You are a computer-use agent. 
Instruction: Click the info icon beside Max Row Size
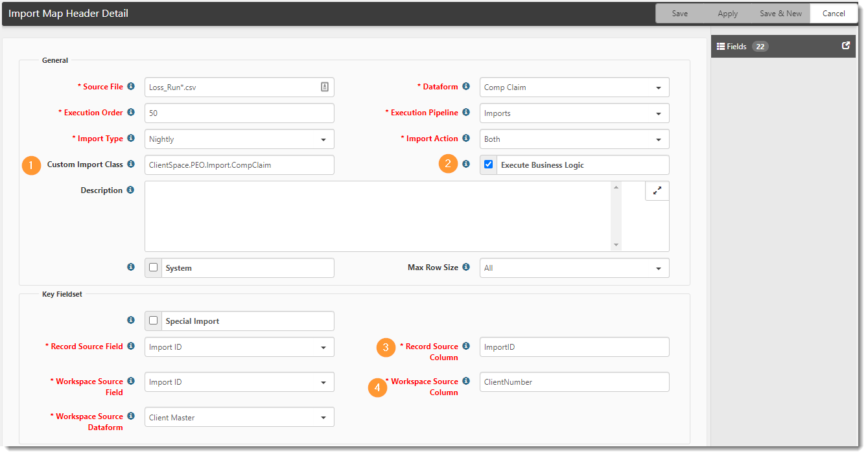coord(466,267)
